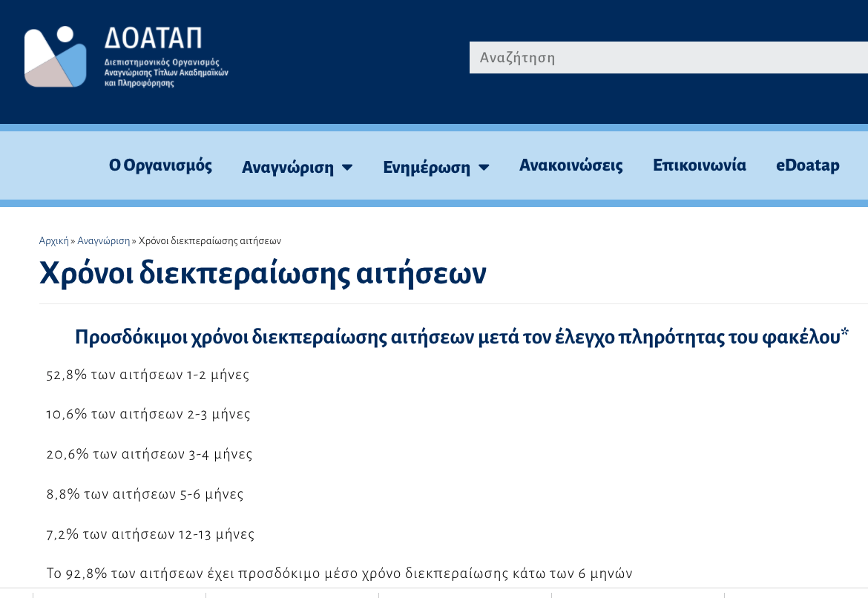Click the Χρόνοι διεκπεραίωσης αιτήσεων breadcrumb entry
The height and width of the screenshot is (598, 868).
click(x=208, y=240)
